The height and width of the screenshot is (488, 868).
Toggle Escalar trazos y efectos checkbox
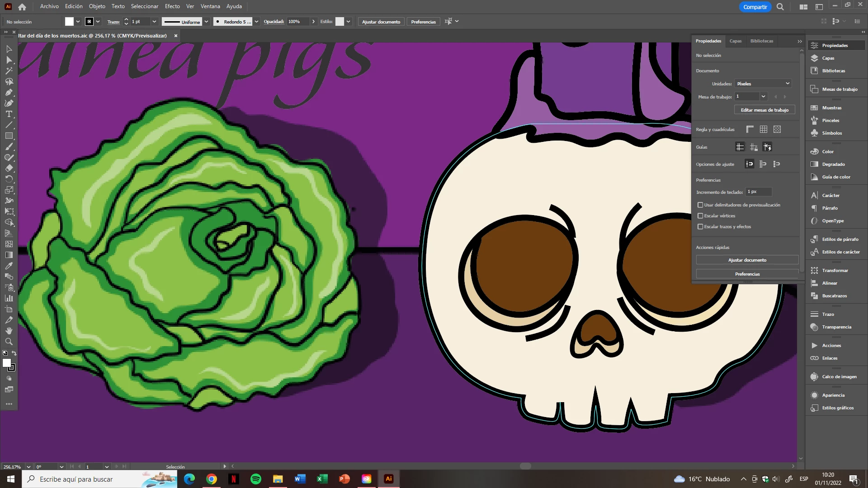coord(700,226)
